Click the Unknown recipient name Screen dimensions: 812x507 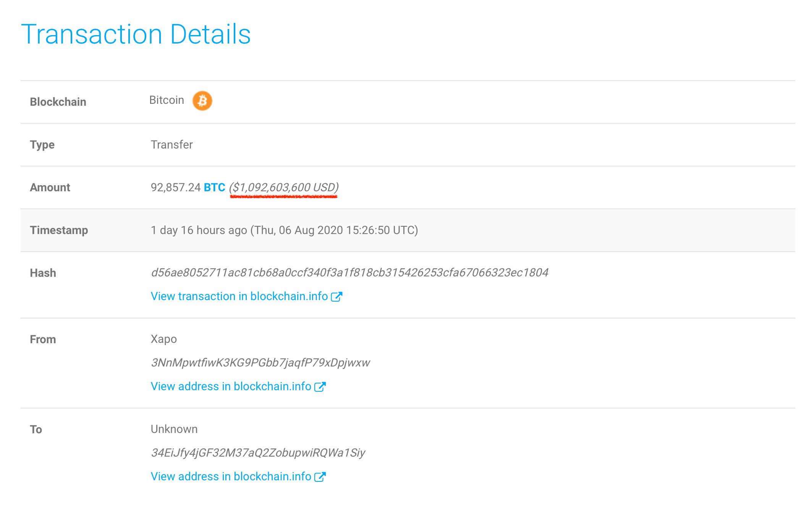click(174, 429)
